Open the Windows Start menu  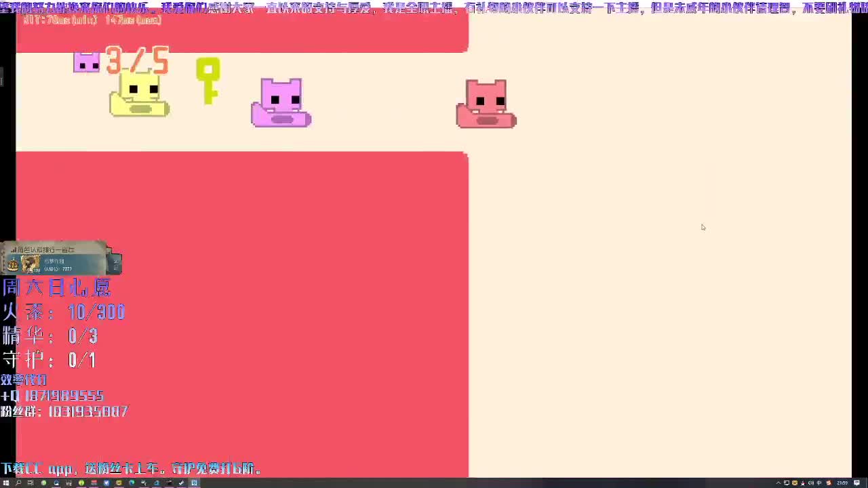(x=6, y=483)
